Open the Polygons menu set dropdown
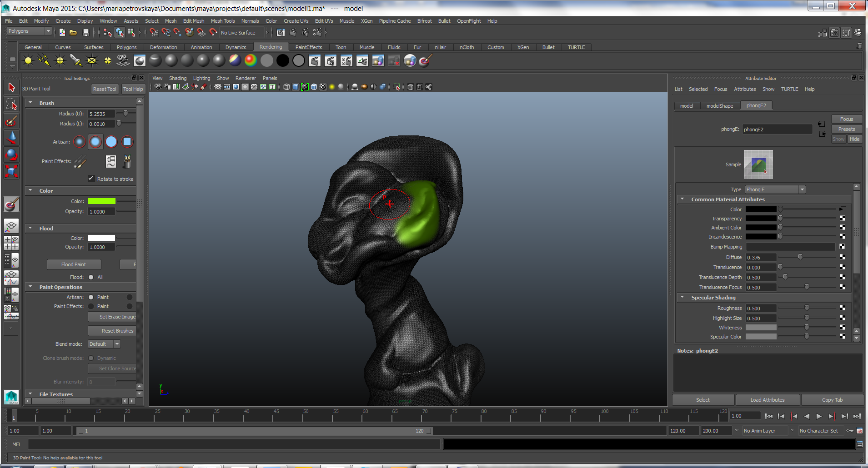This screenshot has width=868, height=468. 29,31
